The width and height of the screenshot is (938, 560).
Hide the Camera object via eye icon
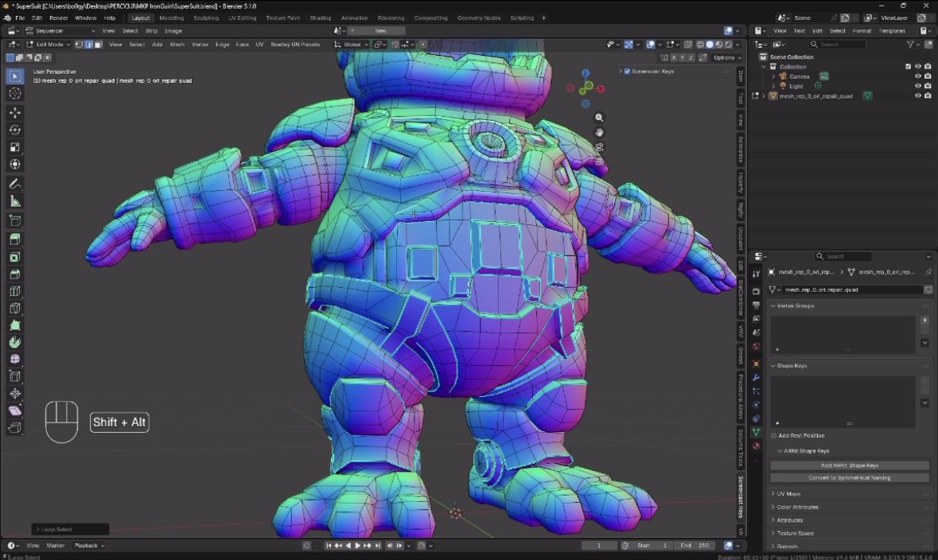click(x=917, y=76)
